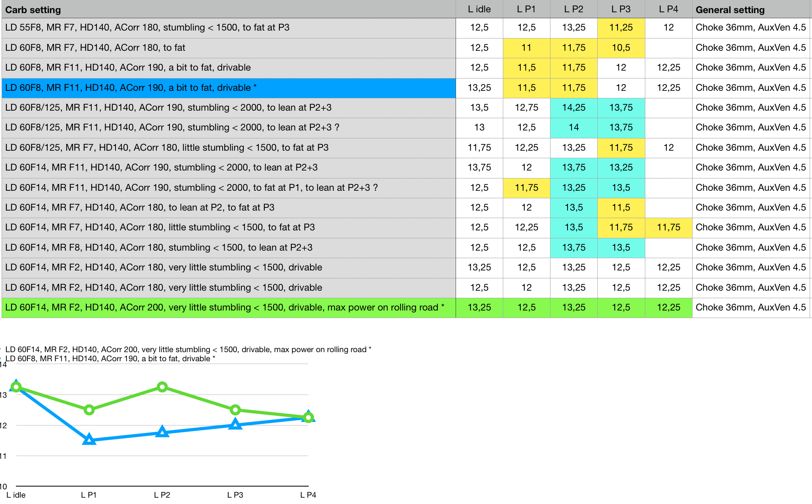Select the green chart legend entry text
This screenshot has width=812, height=504.
pos(188,349)
